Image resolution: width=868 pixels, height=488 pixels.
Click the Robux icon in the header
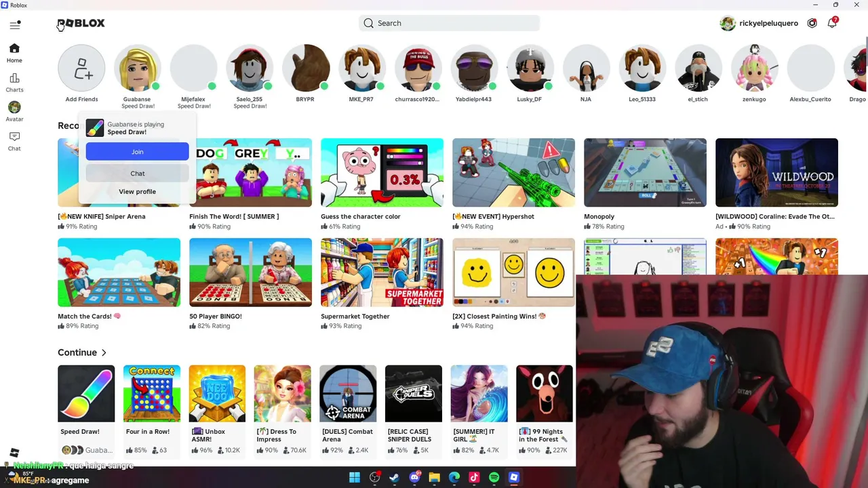[x=812, y=23]
